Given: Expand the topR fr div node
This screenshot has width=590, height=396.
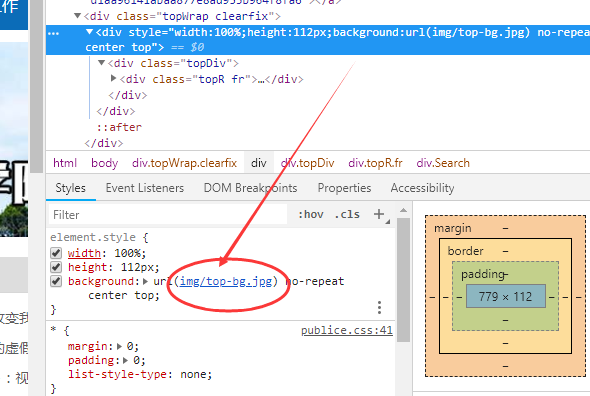Looking at the screenshot, I should point(113,78).
